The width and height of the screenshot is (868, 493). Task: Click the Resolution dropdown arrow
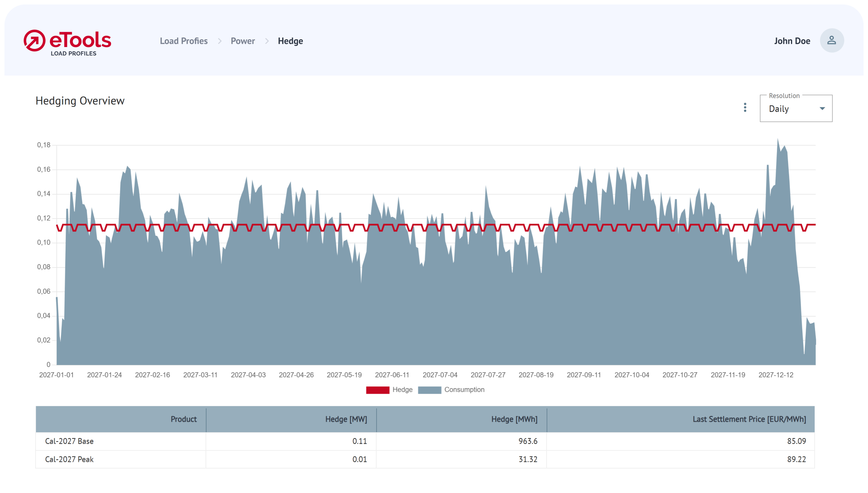[x=822, y=109]
